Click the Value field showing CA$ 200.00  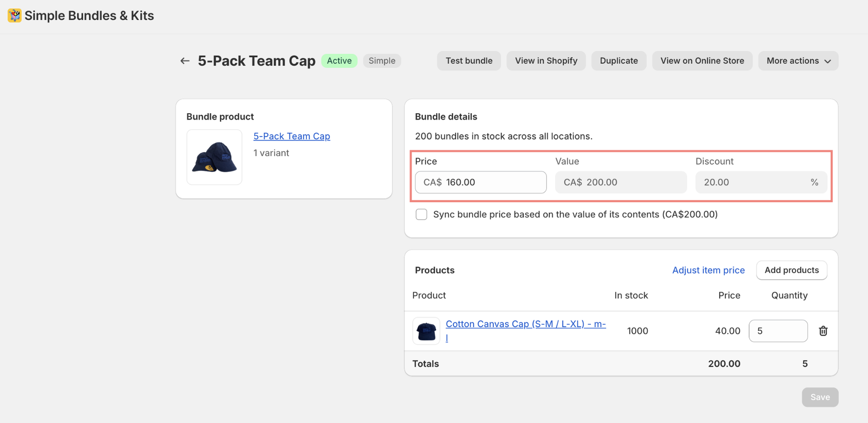[621, 182]
